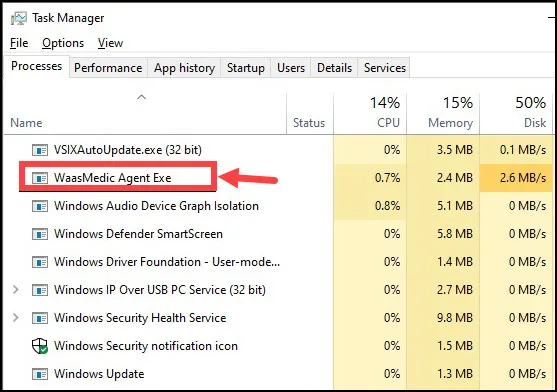Switch to the Startup tab
The width and height of the screenshot is (557, 392).
pyautogui.click(x=245, y=68)
